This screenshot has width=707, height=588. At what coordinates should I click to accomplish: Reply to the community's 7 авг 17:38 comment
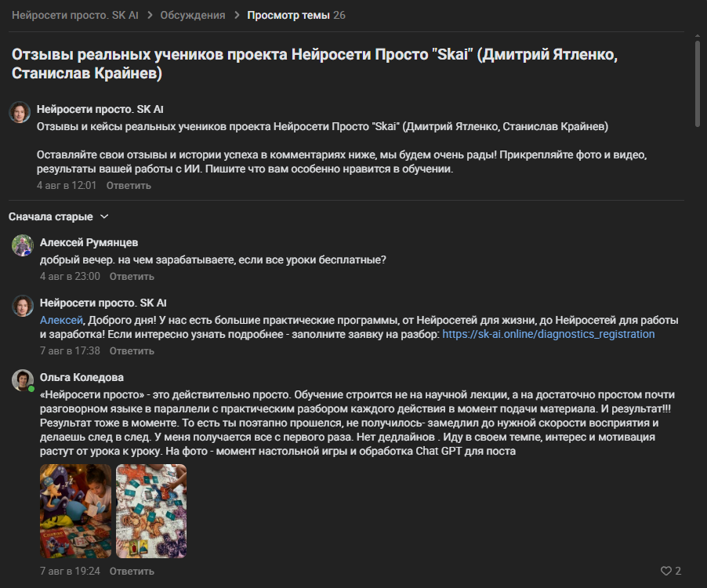click(132, 350)
